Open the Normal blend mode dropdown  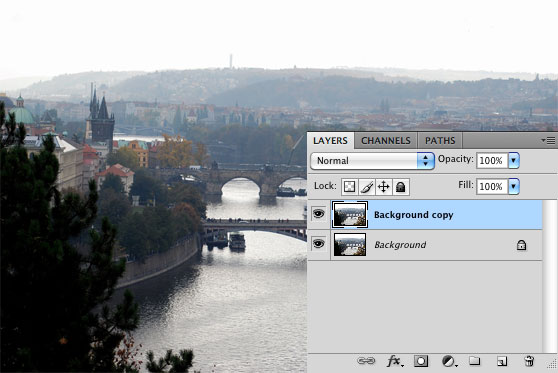(x=372, y=161)
